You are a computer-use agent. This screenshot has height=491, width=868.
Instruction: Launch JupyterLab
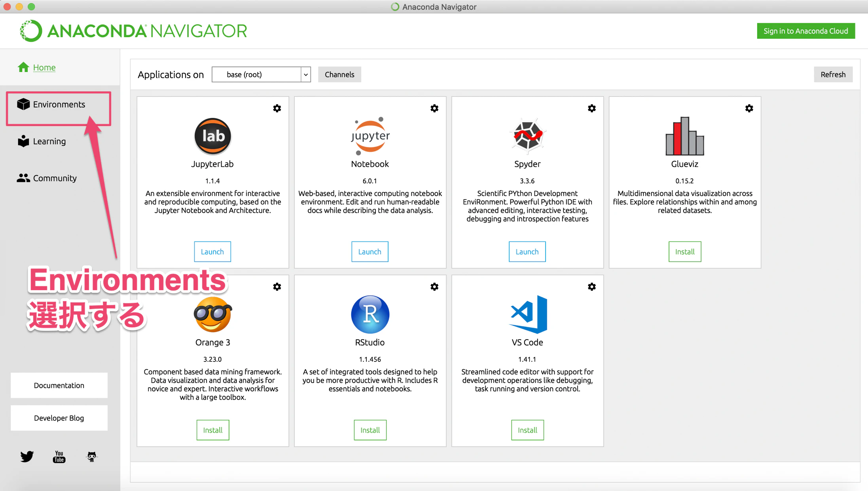[212, 251]
